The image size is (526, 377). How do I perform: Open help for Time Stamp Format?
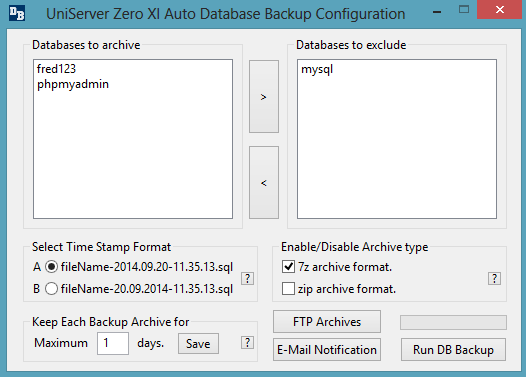tap(247, 278)
